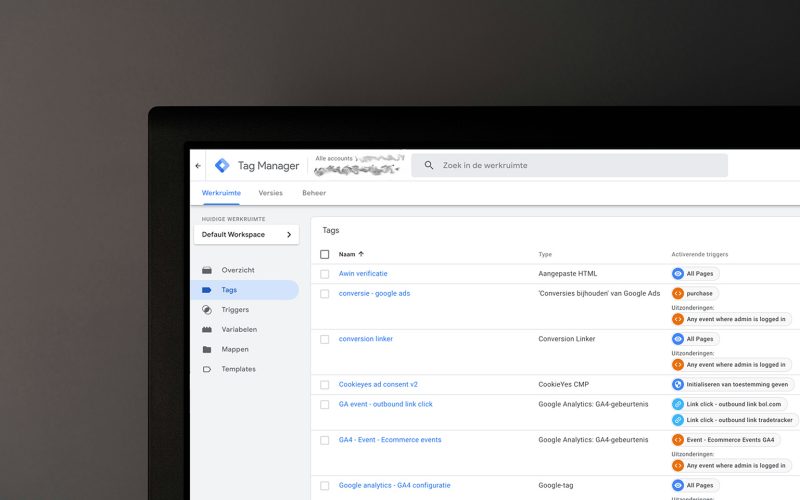Click the Tags label icon in sidebar
800x500 pixels.
click(207, 290)
